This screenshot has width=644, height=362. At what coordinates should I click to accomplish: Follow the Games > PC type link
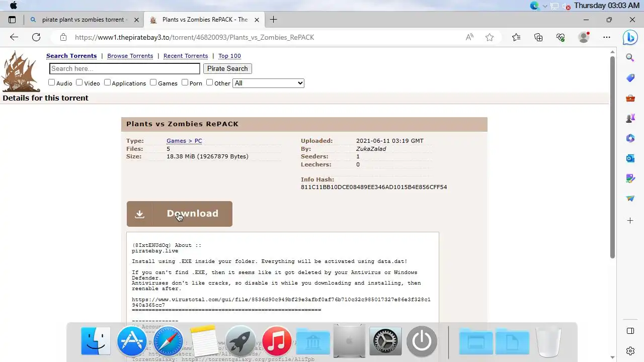click(x=184, y=141)
